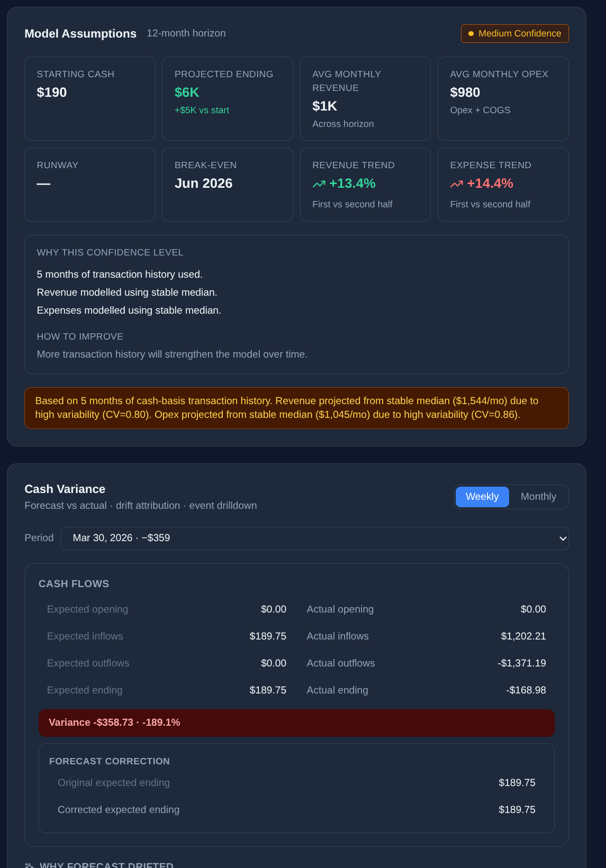Click the chevron arrow of the Period selector
The width and height of the screenshot is (606, 868).
pos(563,538)
